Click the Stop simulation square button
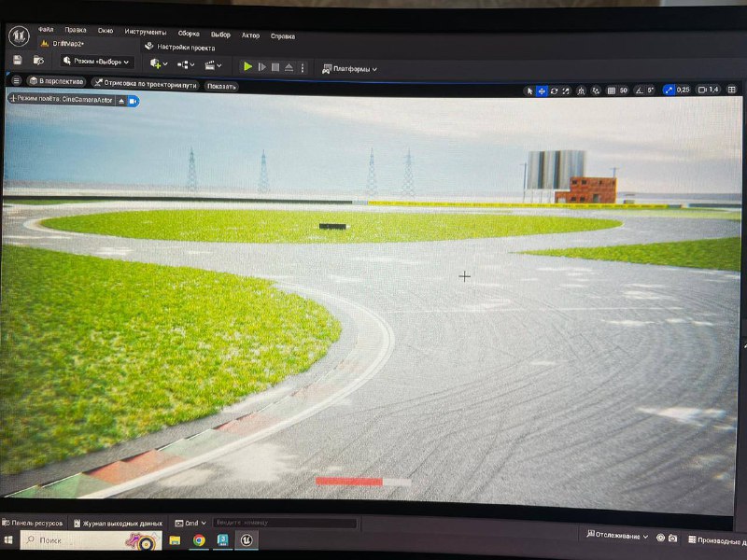747x560 pixels. [x=275, y=67]
